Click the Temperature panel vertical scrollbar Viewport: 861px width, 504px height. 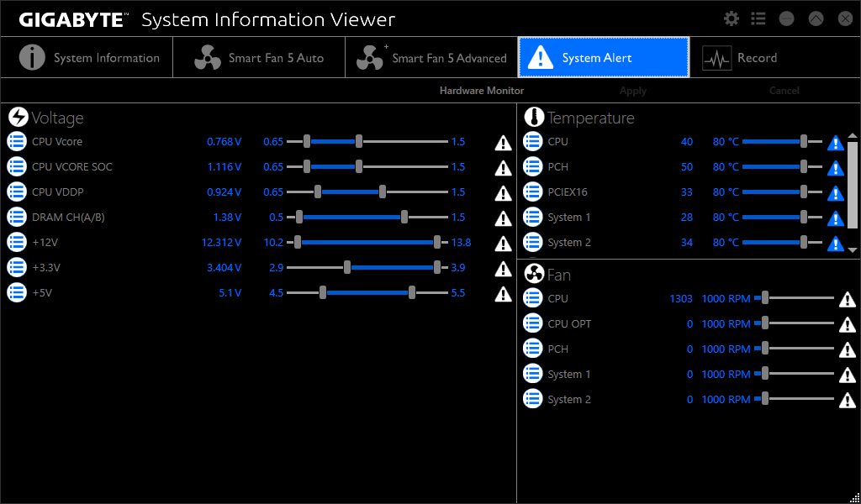(x=853, y=184)
